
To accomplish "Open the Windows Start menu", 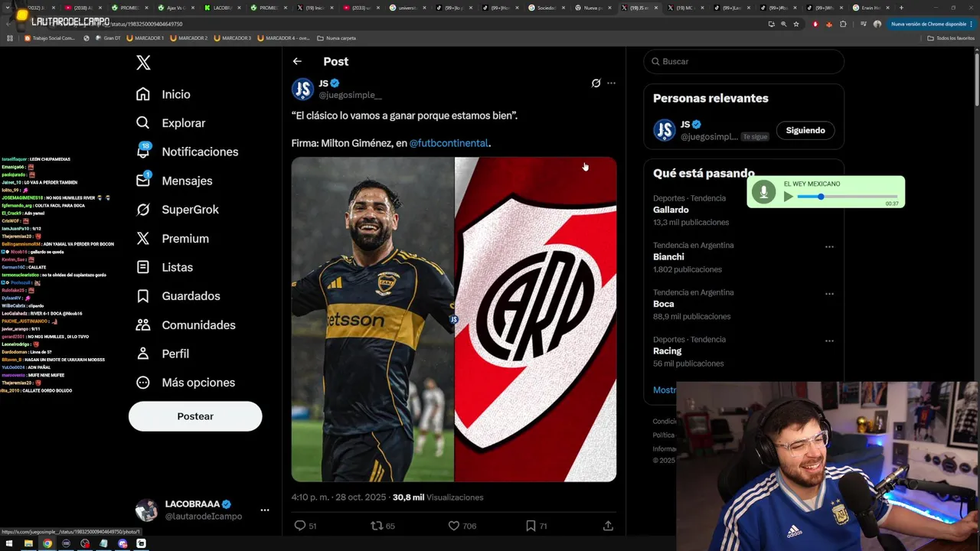I will [x=9, y=543].
